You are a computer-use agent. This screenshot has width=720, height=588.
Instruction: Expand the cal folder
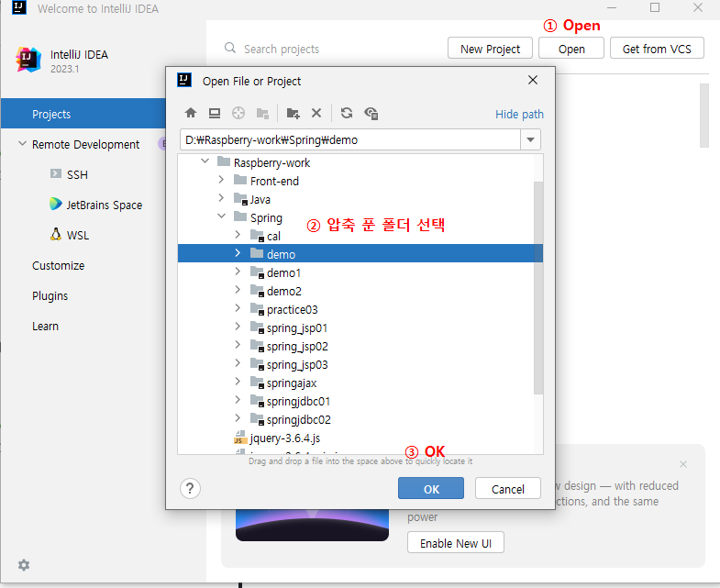point(238,235)
